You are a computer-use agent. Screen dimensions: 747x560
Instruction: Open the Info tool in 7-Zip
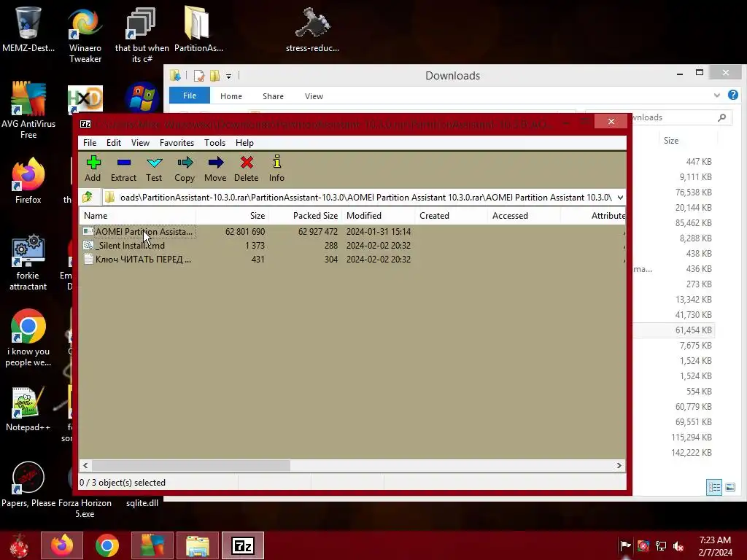276,168
